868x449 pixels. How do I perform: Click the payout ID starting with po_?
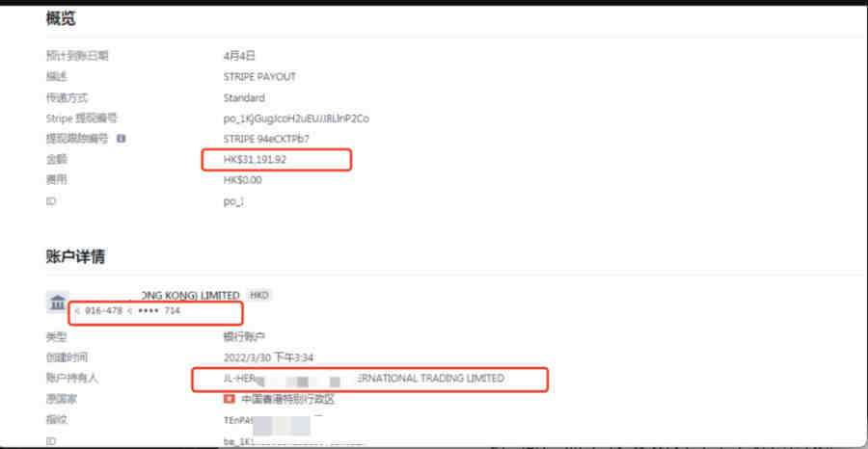click(233, 201)
